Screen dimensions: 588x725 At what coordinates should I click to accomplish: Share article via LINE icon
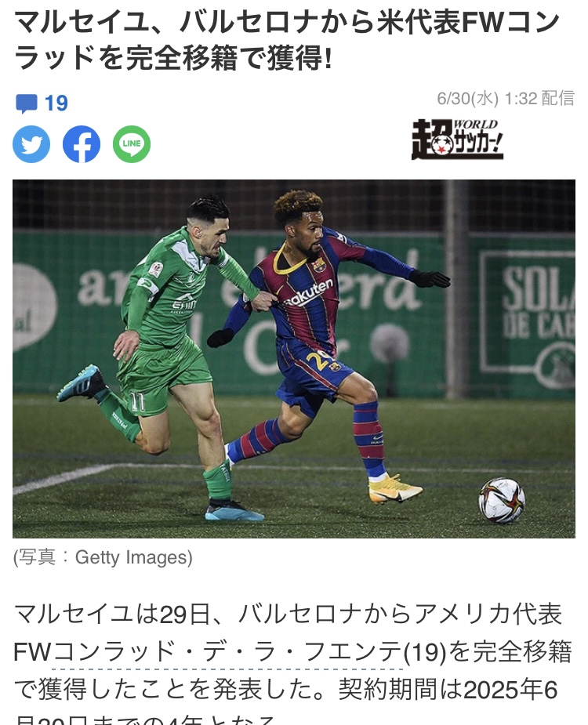pos(132,144)
